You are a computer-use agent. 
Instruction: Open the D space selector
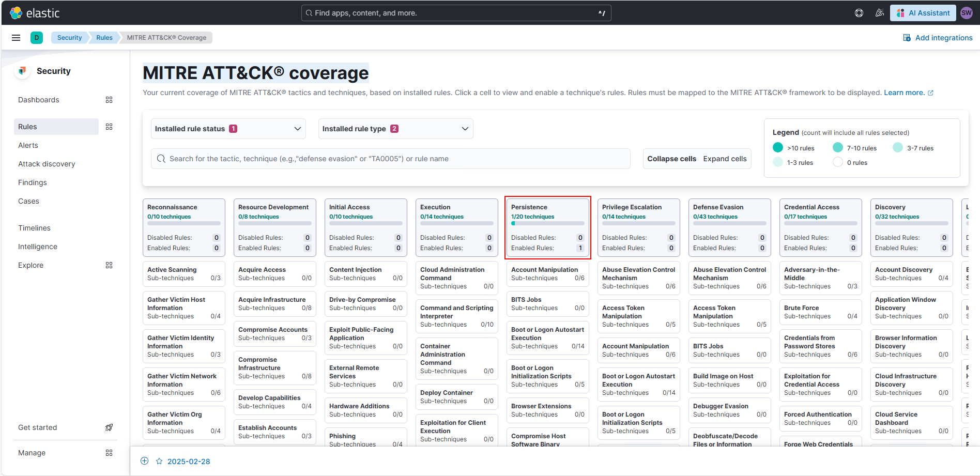pyautogui.click(x=37, y=38)
